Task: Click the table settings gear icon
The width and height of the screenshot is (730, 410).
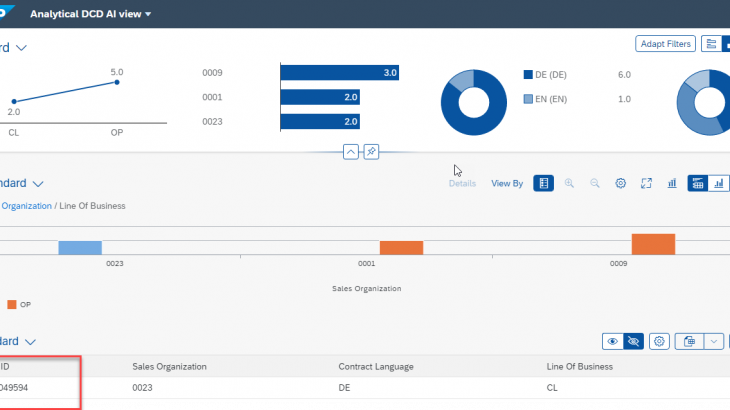Action: [660, 341]
